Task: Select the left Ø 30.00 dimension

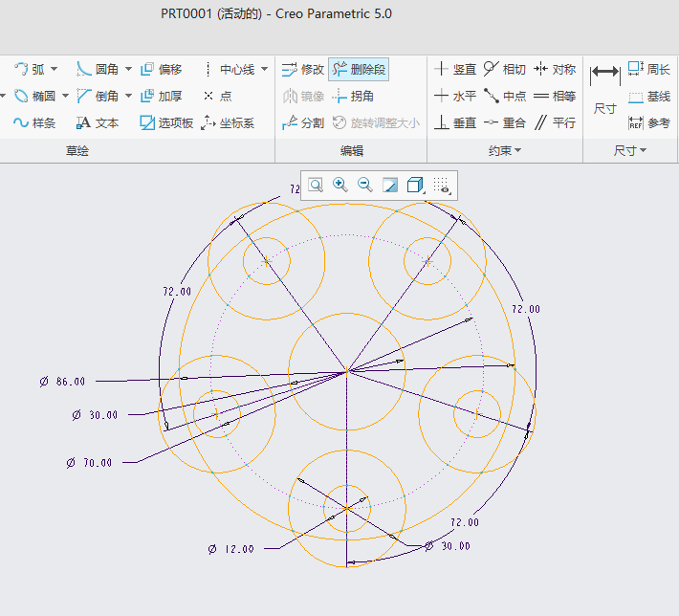Action: (95, 415)
